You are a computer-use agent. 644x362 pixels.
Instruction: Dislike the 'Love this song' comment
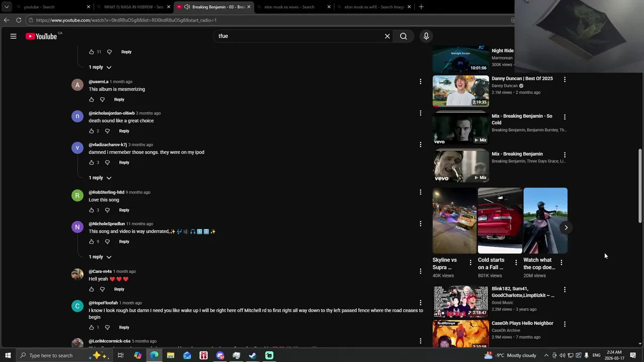(107, 210)
